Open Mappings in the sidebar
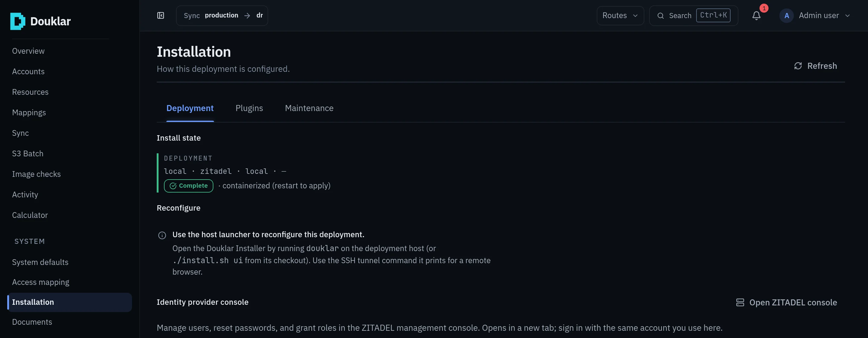 (x=29, y=113)
